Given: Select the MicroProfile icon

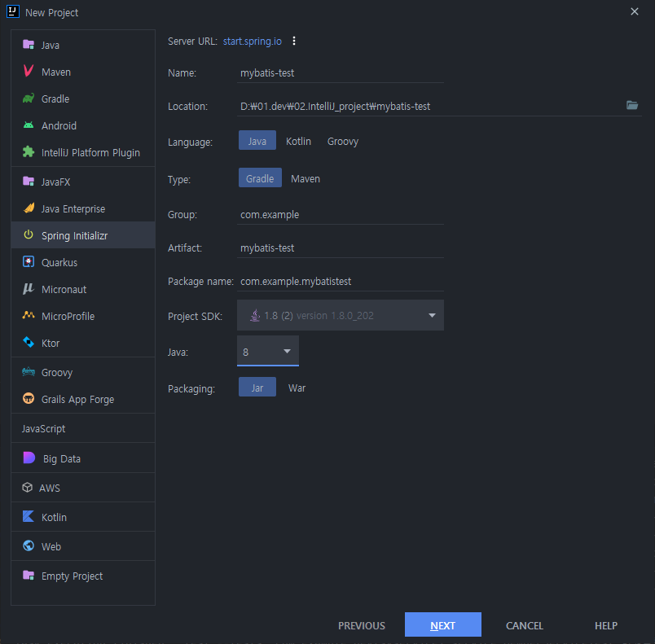Looking at the screenshot, I should click(29, 316).
